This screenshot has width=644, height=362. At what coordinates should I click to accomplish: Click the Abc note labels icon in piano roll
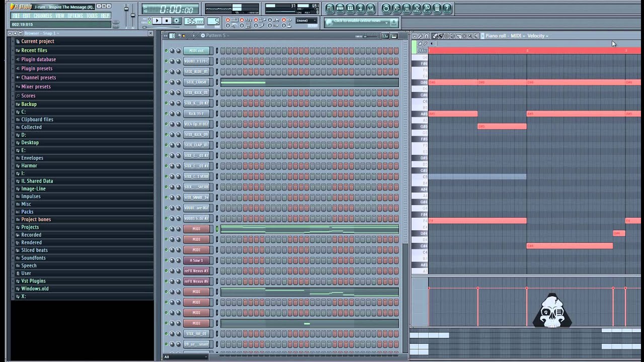coord(422,50)
